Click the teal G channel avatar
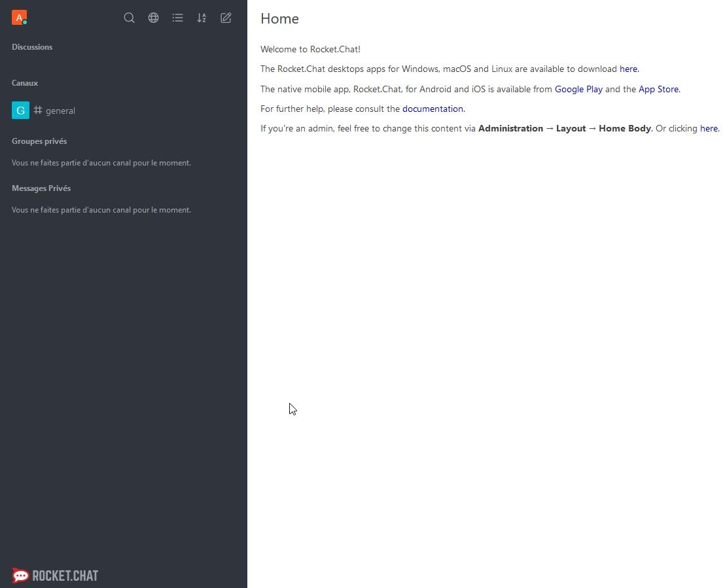 [20, 111]
